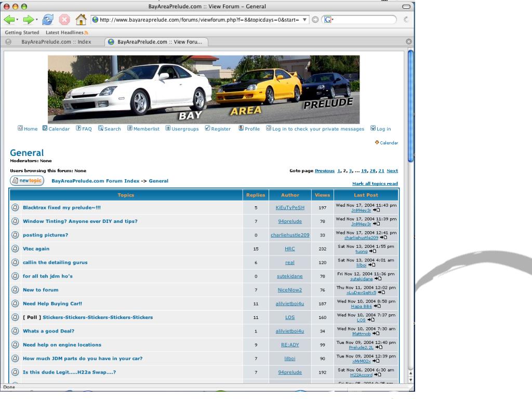Expand the URL bar history dropdown
The width and height of the screenshot is (532, 399).
[304, 20]
